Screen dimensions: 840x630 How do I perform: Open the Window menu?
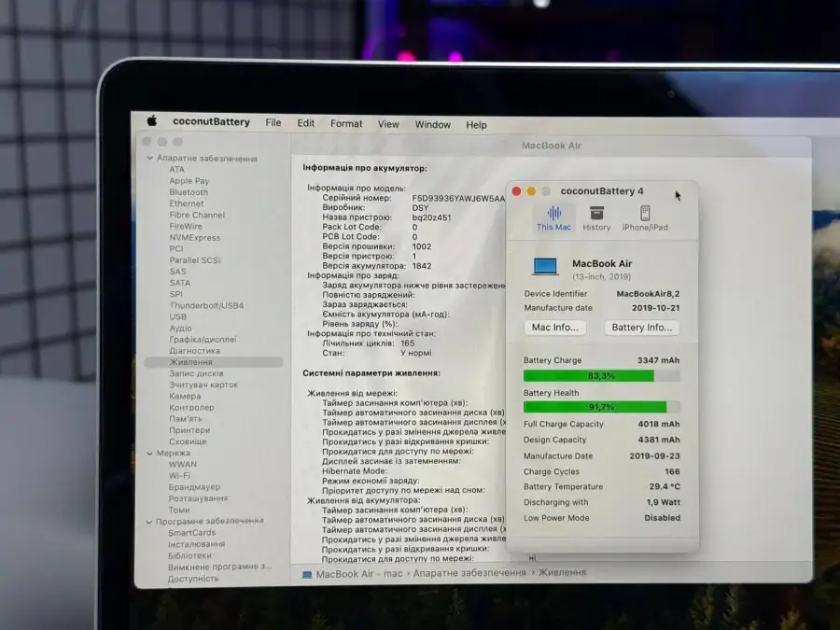point(435,123)
